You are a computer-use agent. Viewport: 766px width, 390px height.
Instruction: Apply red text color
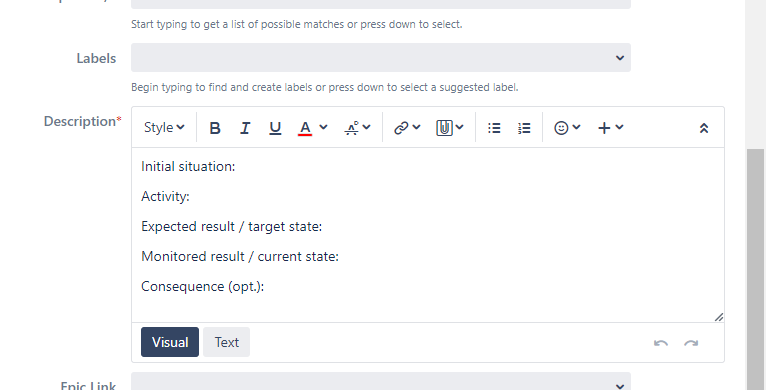(x=305, y=128)
